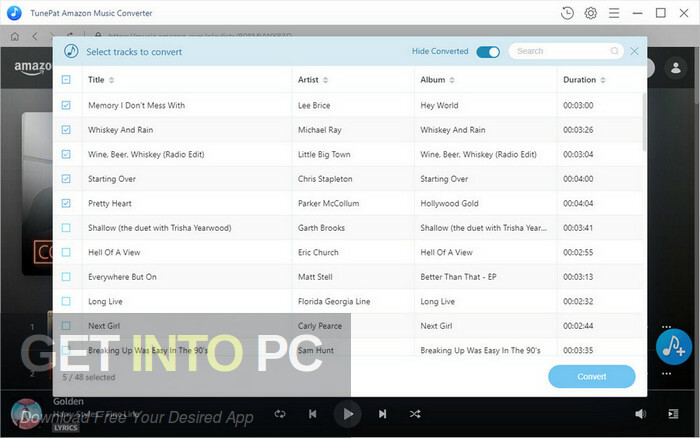Image resolution: width=700 pixels, height=438 pixels.
Task: Click duration 00:03:26 cell
Action: point(578,130)
